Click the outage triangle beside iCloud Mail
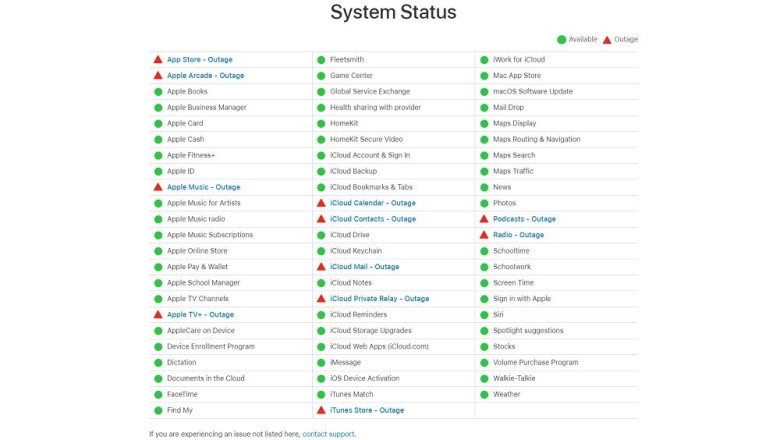Image resolution: width=780 pixels, height=440 pixels. click(321, 267)
